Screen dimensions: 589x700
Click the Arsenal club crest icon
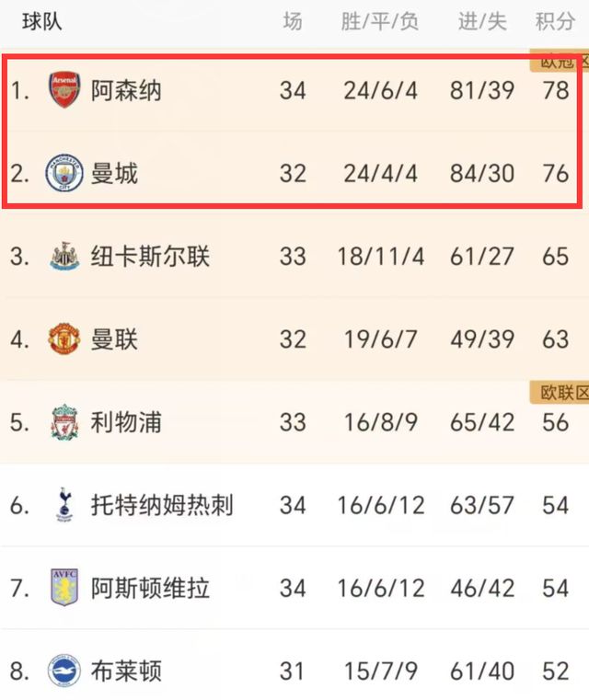coord(64,90)
